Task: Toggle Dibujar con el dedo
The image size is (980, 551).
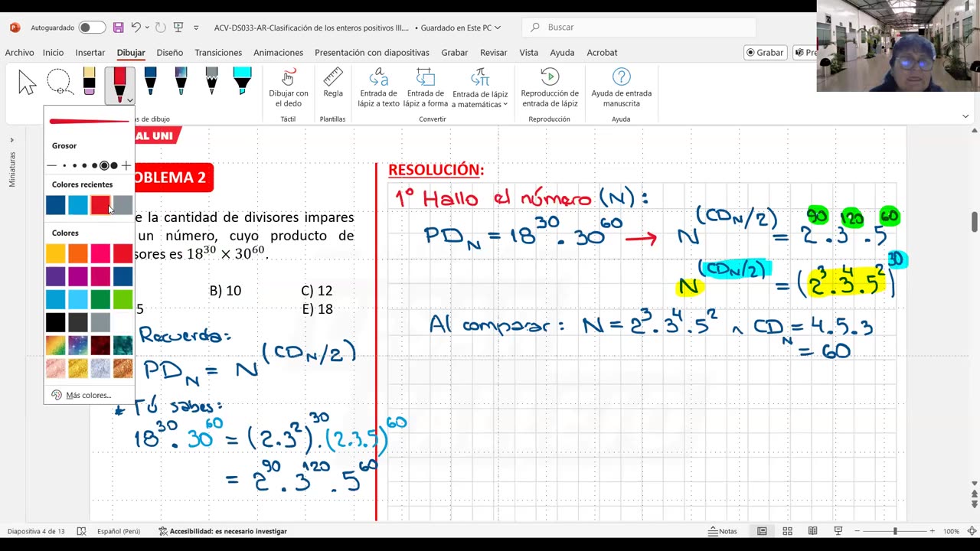Action: [x=288, y=87]
